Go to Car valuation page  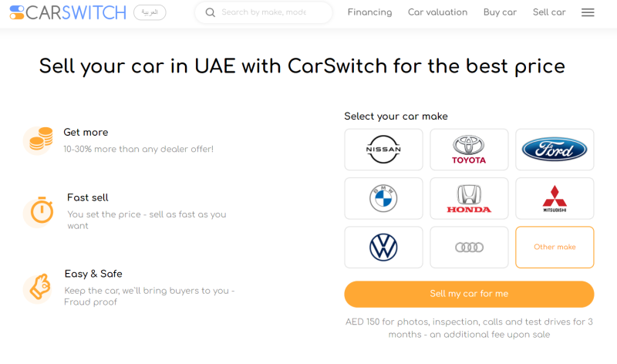pos(437,12)
